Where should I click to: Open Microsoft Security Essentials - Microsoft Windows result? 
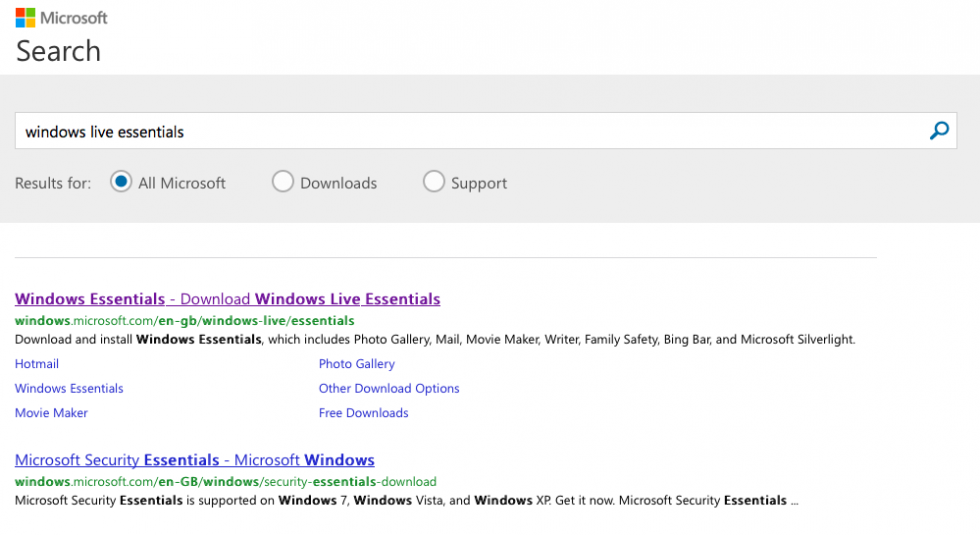[x=194, y=460]
